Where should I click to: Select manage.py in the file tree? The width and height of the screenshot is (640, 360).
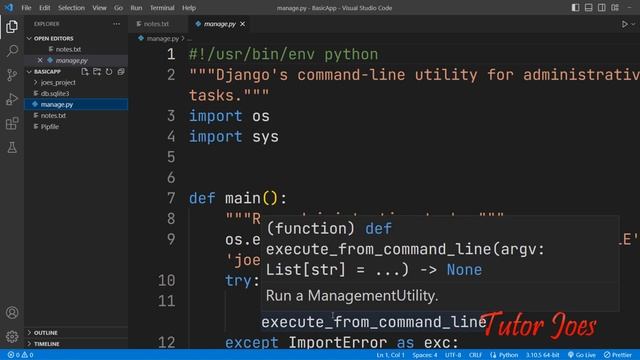click(57, 104)
